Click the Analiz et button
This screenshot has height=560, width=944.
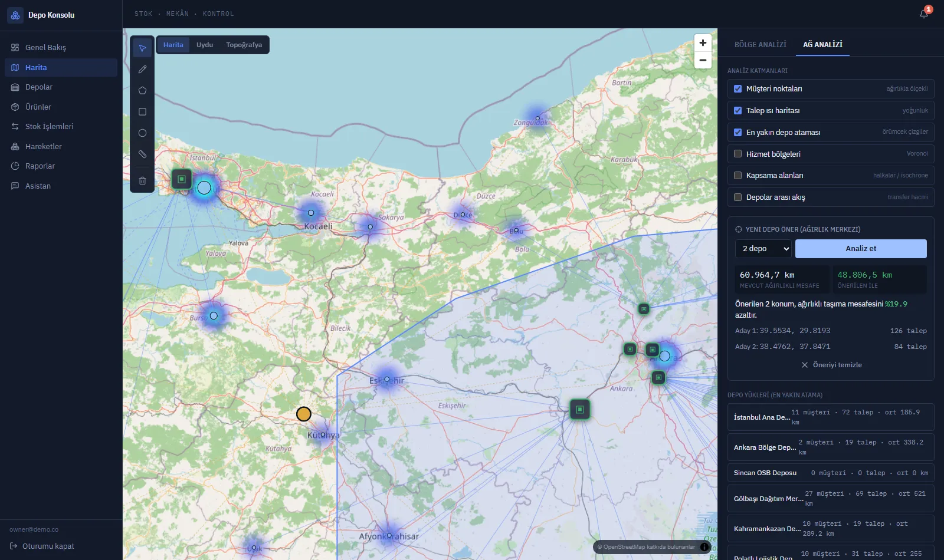pos(861,249)
